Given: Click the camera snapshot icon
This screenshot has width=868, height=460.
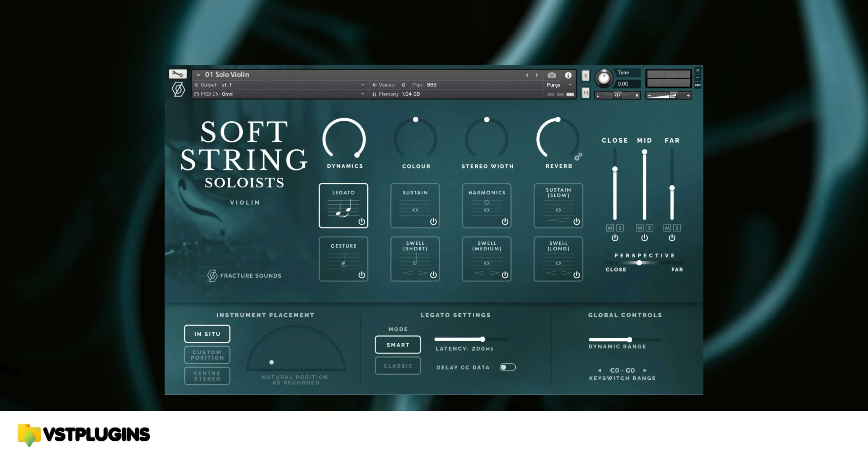Looking at the screenshot, I should coord(552,75).
